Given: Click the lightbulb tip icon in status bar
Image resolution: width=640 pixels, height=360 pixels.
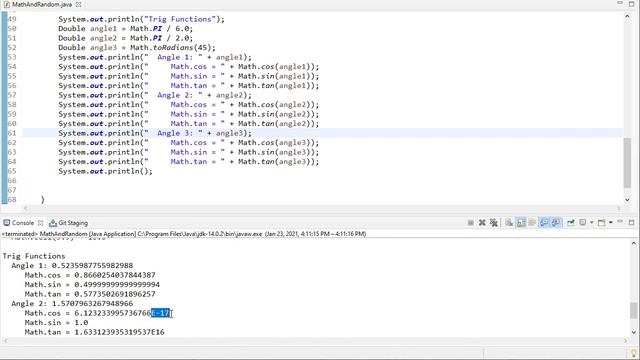Looking at the screenshot, I should coord(634,353).
